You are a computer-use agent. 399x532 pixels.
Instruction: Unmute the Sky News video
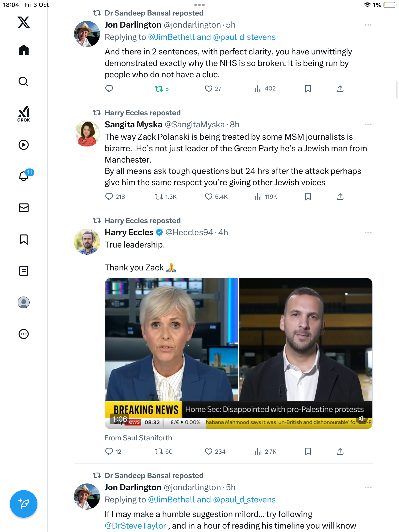(x=362, y=418)
